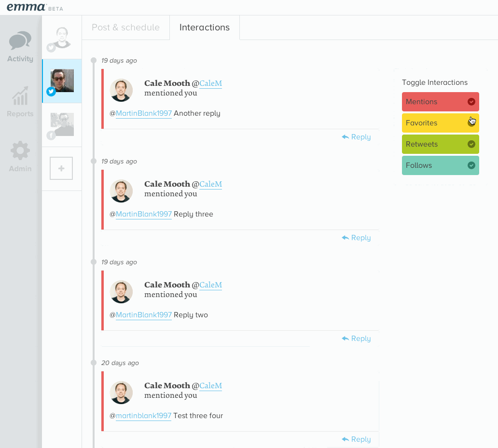Open @CaleM link in "Reply two" post
This screenshot has height=448, width=498.
210,285
